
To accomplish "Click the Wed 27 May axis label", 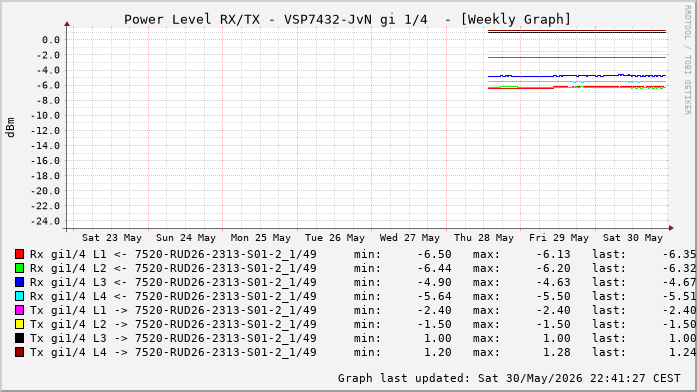I will [409, 238].
